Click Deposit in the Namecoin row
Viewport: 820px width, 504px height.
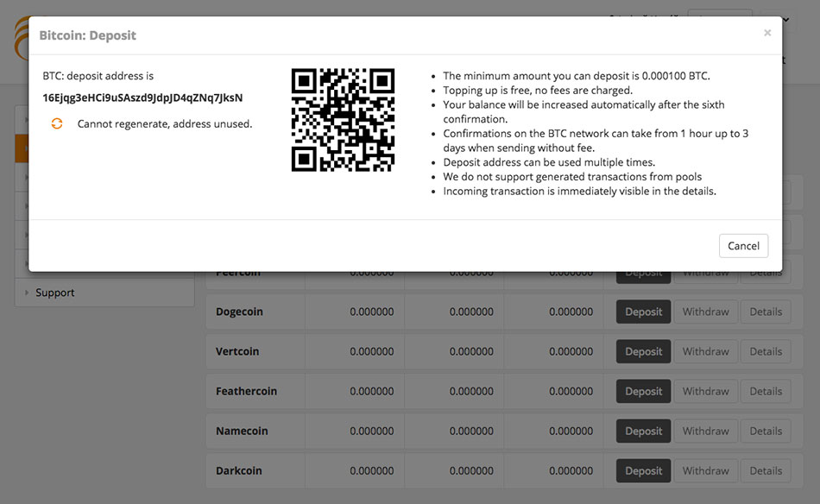click(643, 431)
